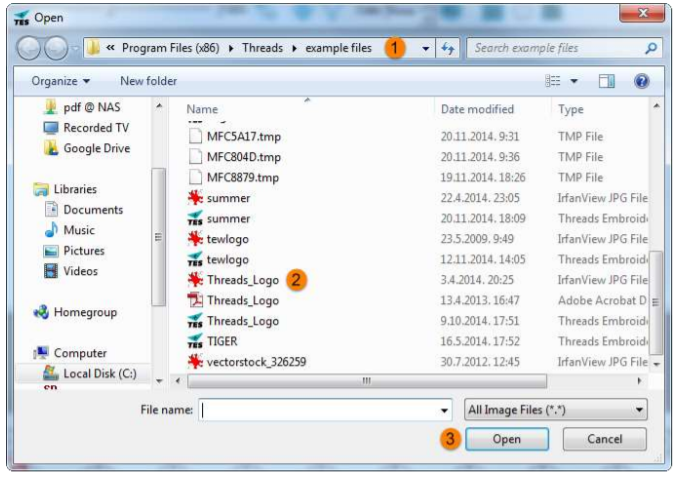Open the All Image Files filter dropdown
681x480 pixels.
(556, 410)
